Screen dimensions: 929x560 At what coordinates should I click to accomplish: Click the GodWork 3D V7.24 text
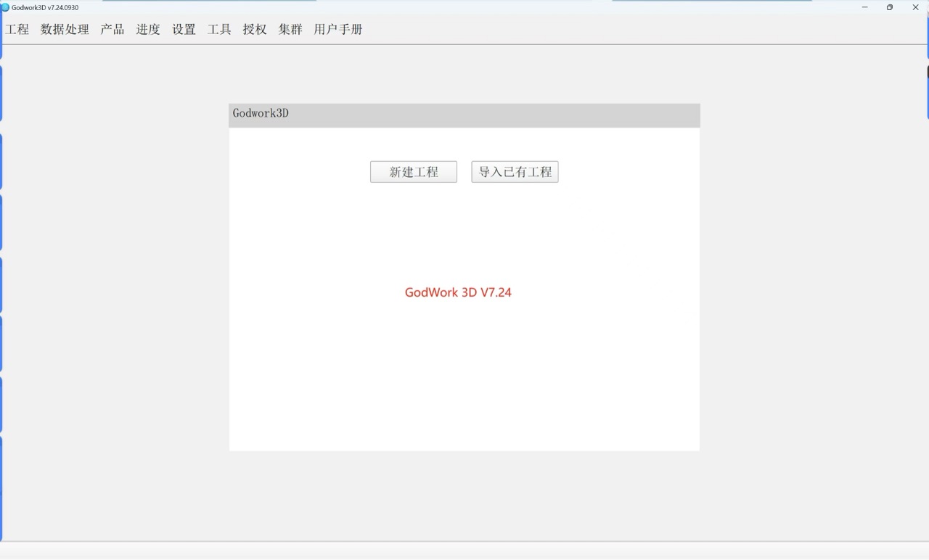tap(458, 292)
